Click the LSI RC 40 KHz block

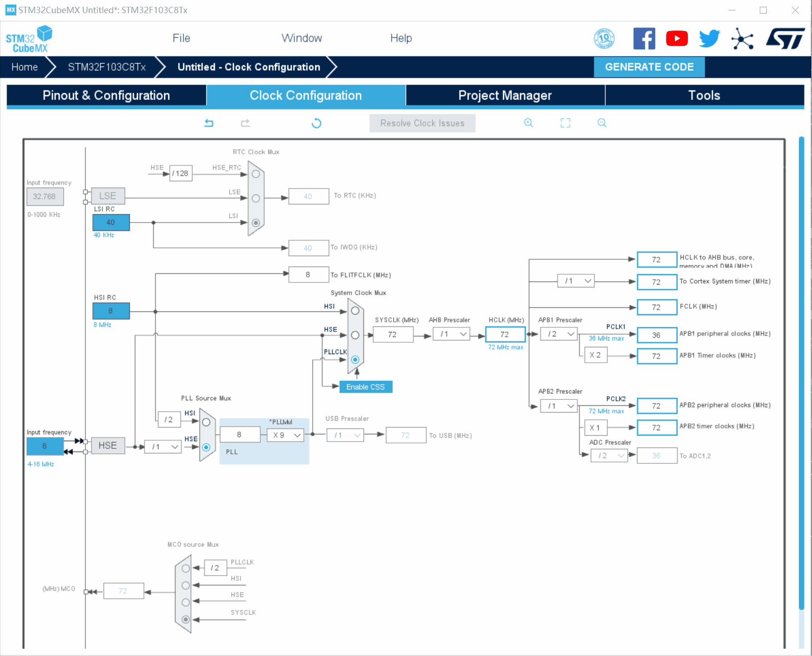click(x=111, y=222)
